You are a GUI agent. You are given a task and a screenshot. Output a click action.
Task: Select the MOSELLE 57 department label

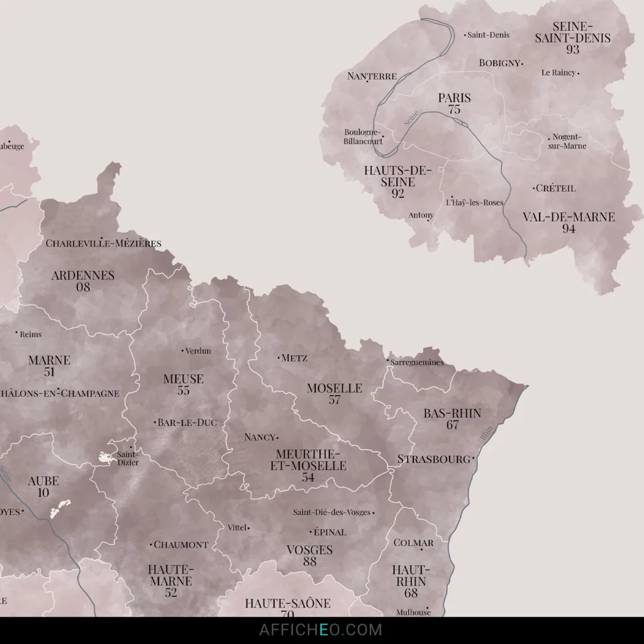[335, 392]
